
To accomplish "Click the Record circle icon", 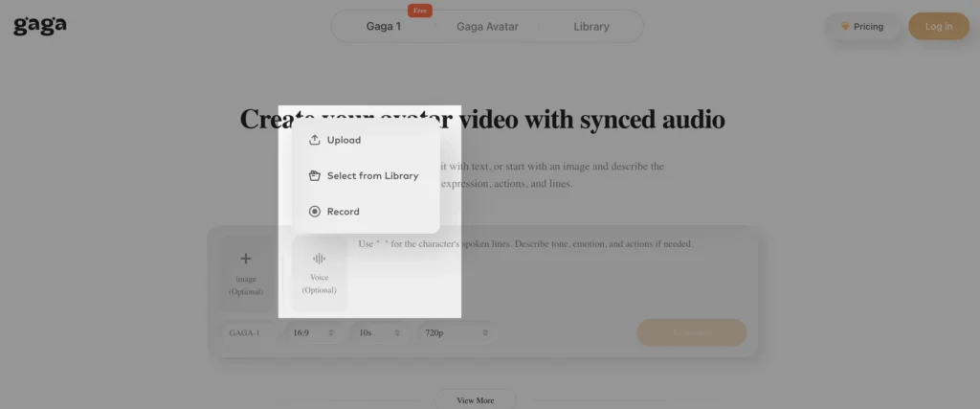I will point(314,212).
